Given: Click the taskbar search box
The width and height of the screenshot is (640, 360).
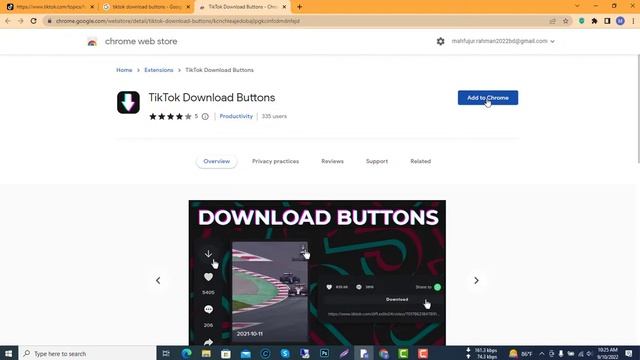Looking at the screenshot, I should click(87, 353).
